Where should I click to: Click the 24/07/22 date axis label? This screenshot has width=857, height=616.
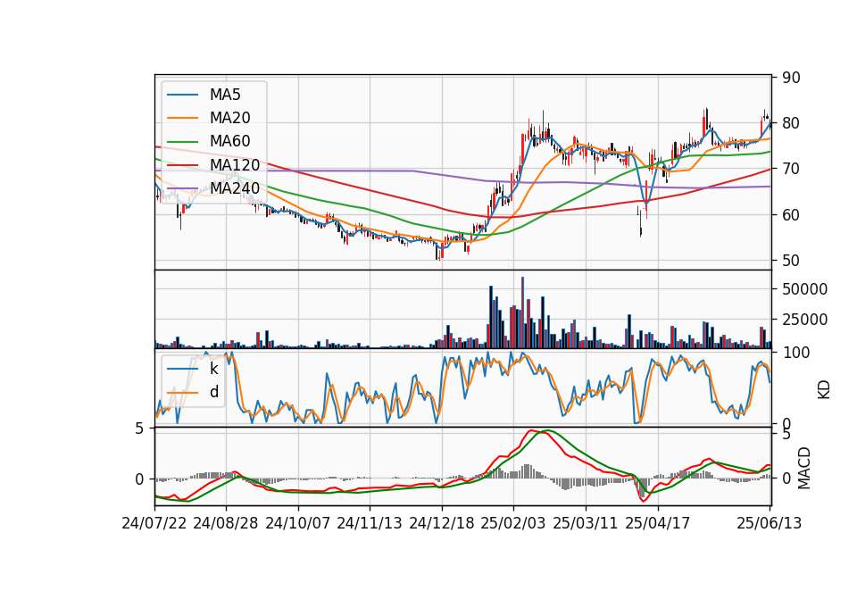coord(154,523)
